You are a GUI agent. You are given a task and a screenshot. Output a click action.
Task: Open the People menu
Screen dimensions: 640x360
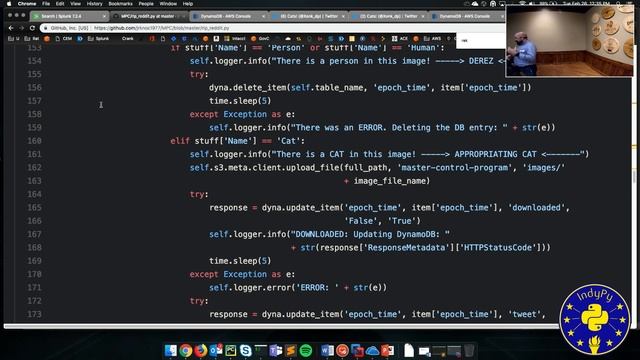click(146, 4)
